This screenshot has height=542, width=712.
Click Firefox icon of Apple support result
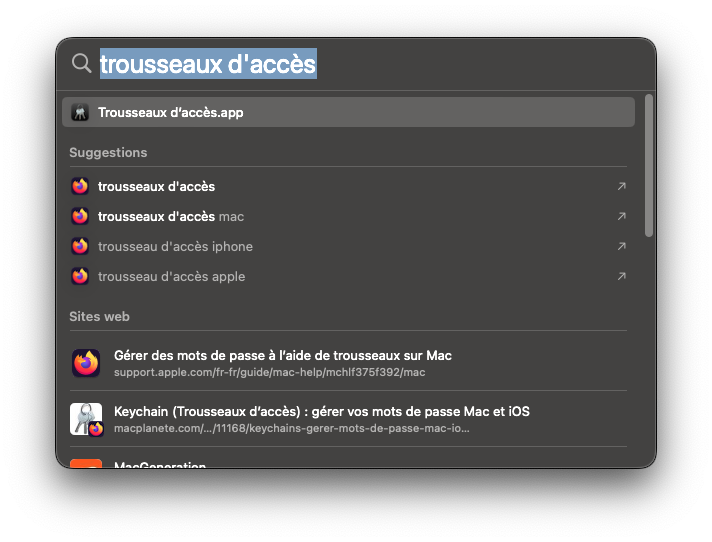(x=86, y=362)
